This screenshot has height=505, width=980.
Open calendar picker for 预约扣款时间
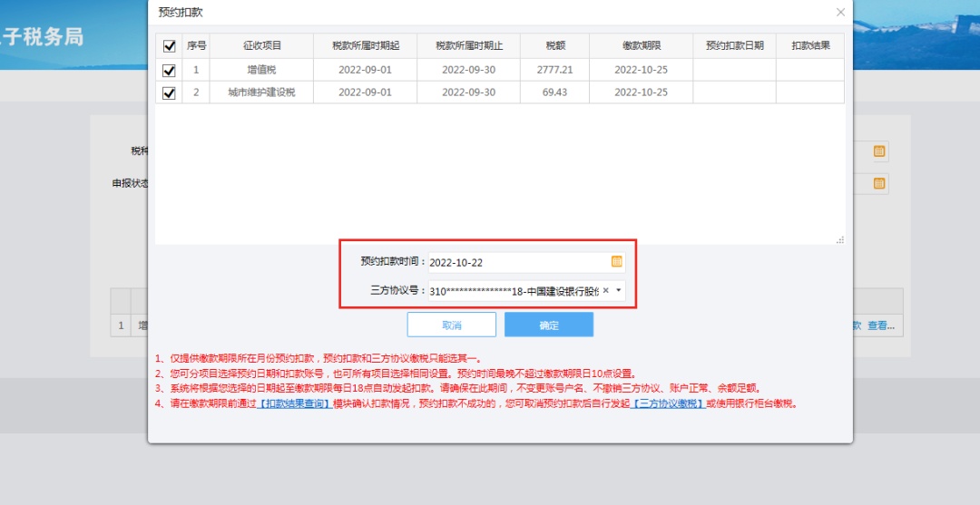(x=616, y=261)
